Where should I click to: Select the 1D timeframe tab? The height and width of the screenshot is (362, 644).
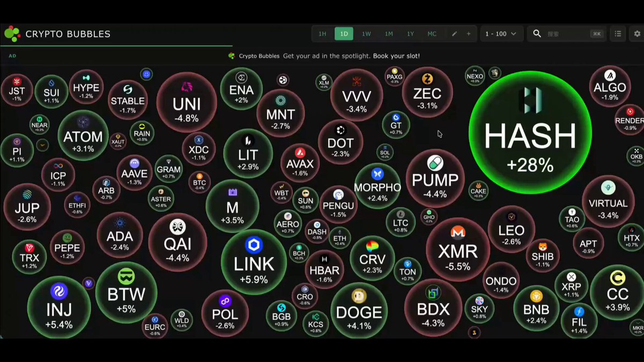point(344,34)
